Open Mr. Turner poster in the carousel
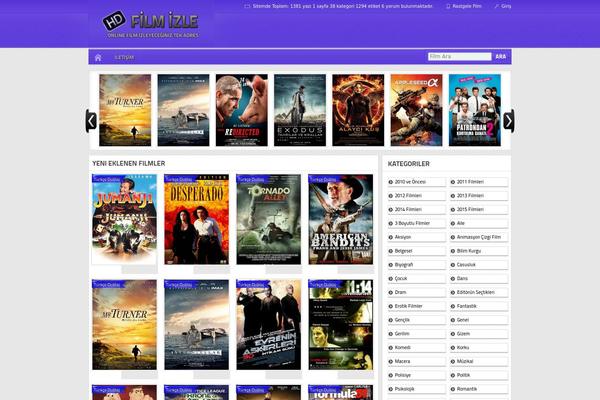The image size is (600, 400). coord(125,110)
